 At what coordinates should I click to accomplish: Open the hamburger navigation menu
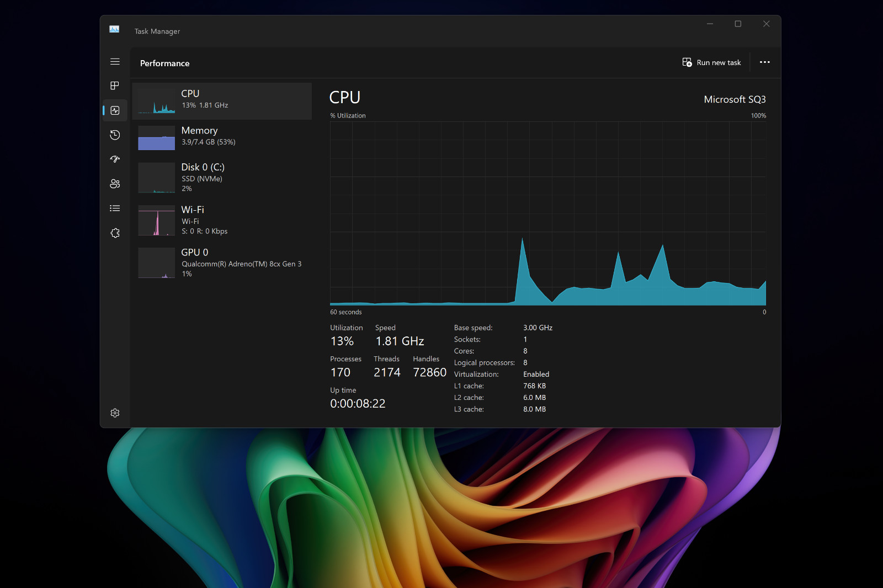coord(115,62)
